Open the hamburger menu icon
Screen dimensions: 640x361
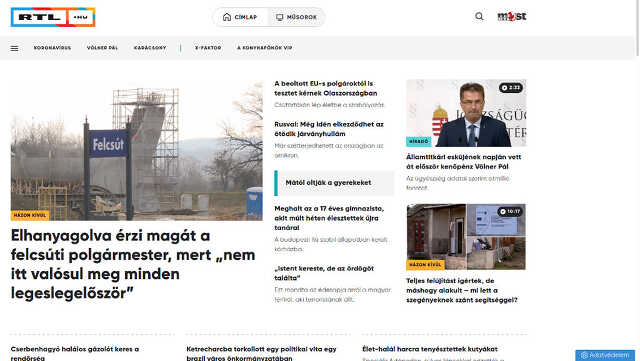14,48
